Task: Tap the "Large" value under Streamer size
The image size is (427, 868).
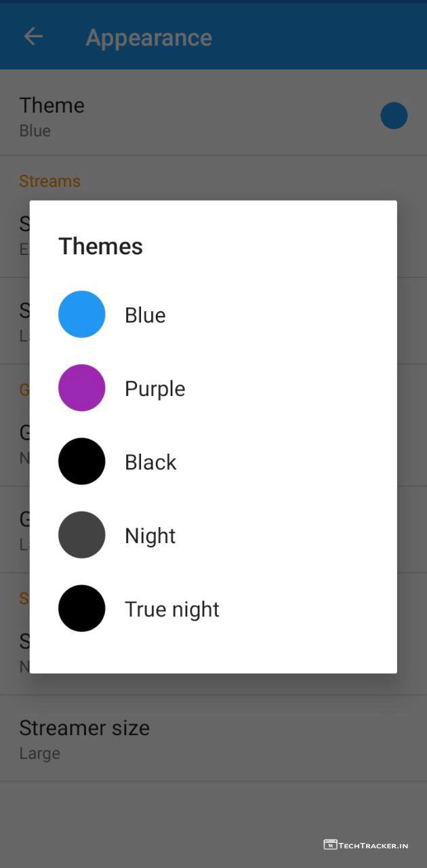Action: click(39, 753)
